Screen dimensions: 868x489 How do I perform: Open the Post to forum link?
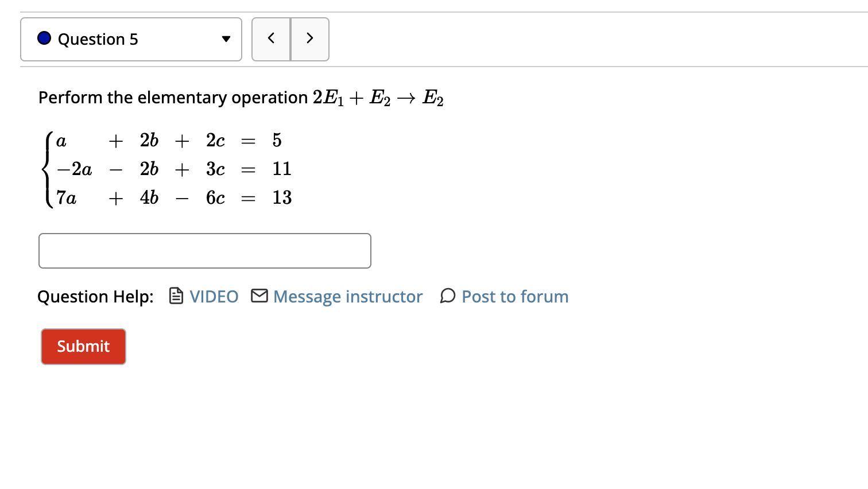click(x=514, y=296)
